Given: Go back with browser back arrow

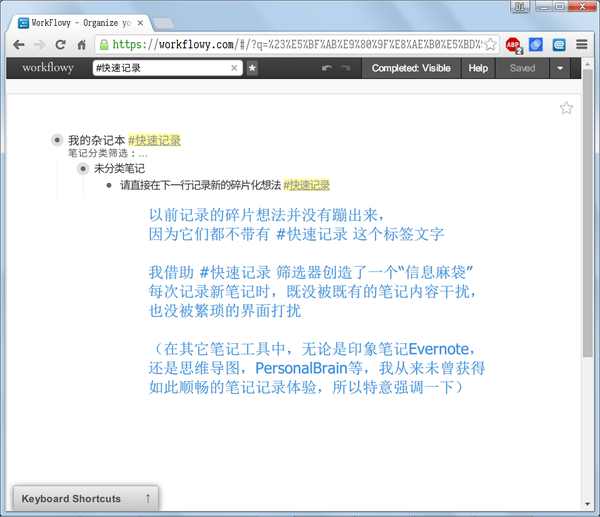Looking at the screenshot, I should click(x=19, y=45).
